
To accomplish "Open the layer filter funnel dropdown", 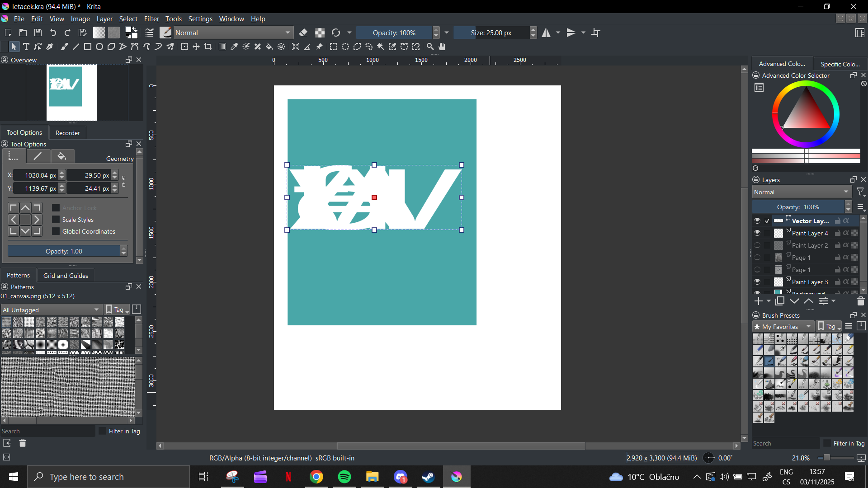I will pos(861,192).
